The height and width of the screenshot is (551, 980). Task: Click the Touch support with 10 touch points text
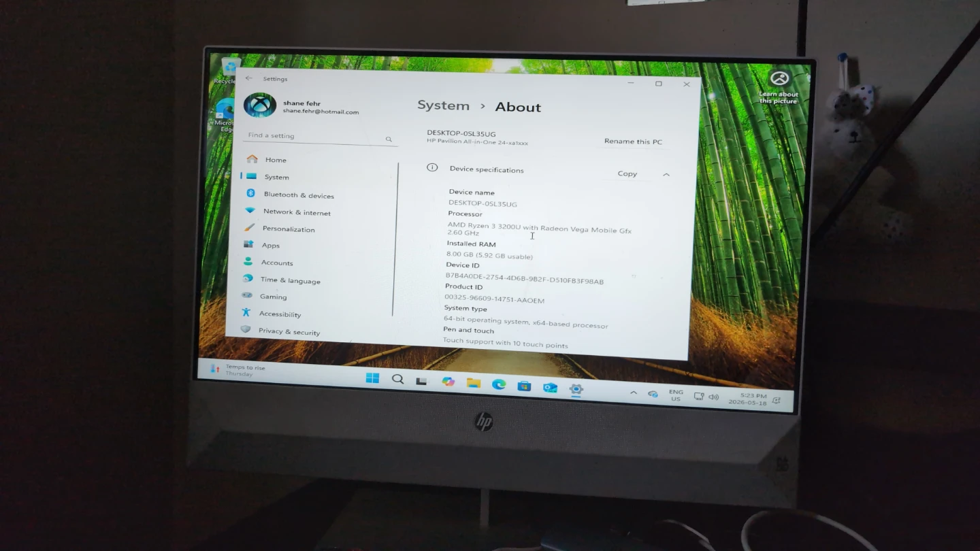click(x=505, y=343)
